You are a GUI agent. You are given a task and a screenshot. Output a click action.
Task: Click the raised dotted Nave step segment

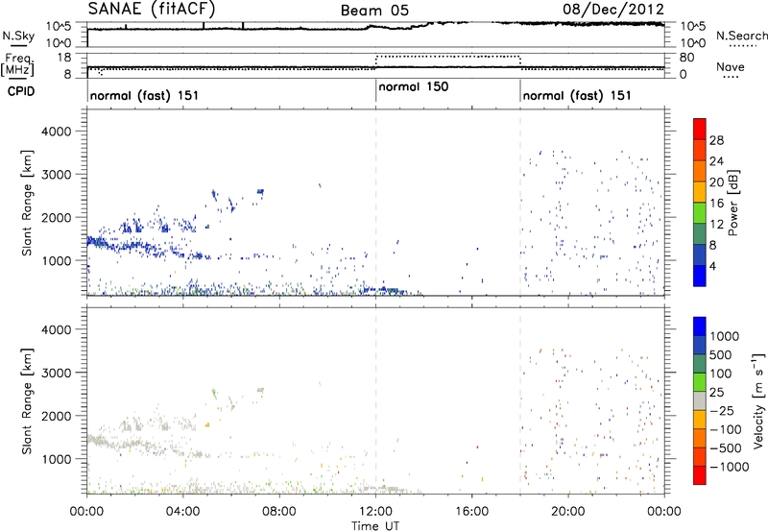point(448,57)
